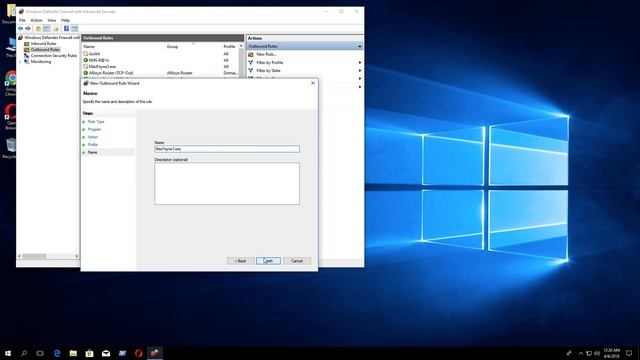Click the Forward arrow in the firewall toolbar

pos(28,29)
